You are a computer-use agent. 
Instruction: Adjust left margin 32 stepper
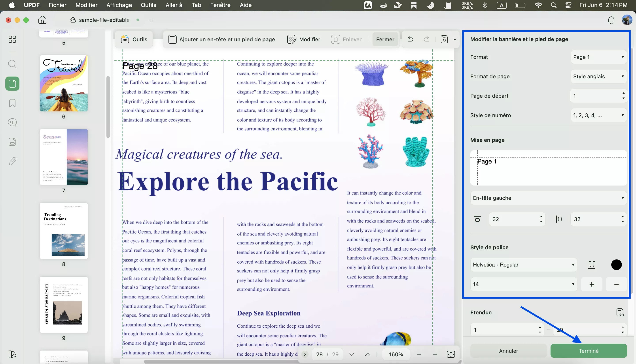pos(623,219)
